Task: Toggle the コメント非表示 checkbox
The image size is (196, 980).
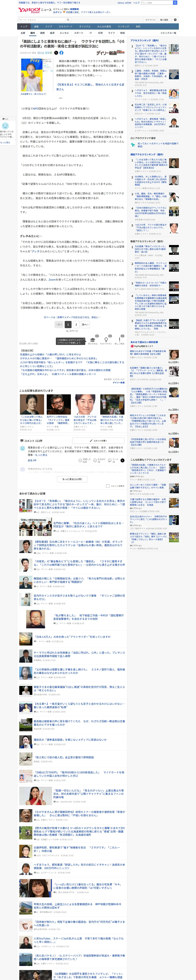Action: click(x=108, y=486)
